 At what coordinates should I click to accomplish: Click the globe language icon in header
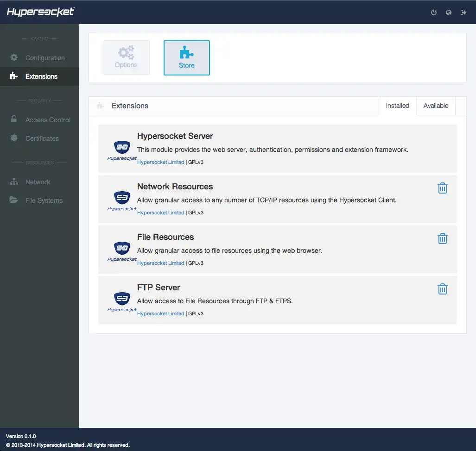(448, 13)
